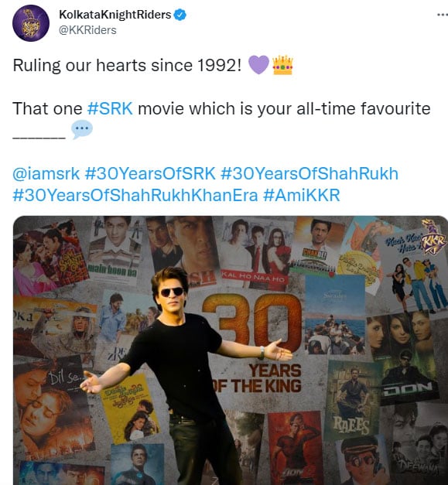448x485 pixels.
Task: Click the Kal Ho Naa Ho poster
Action: point(256,254)
